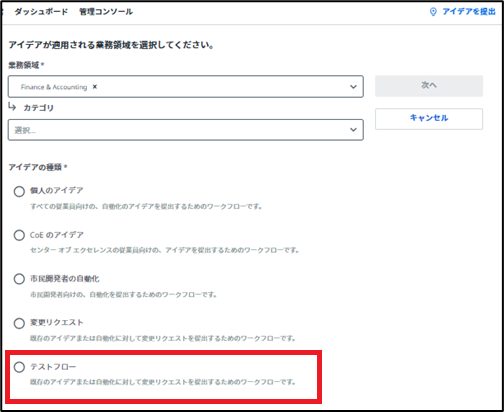Click the テストフロー label text
The height and width of the screenshot is (412, 504).
pyautogui.click(x=53, y=367)
